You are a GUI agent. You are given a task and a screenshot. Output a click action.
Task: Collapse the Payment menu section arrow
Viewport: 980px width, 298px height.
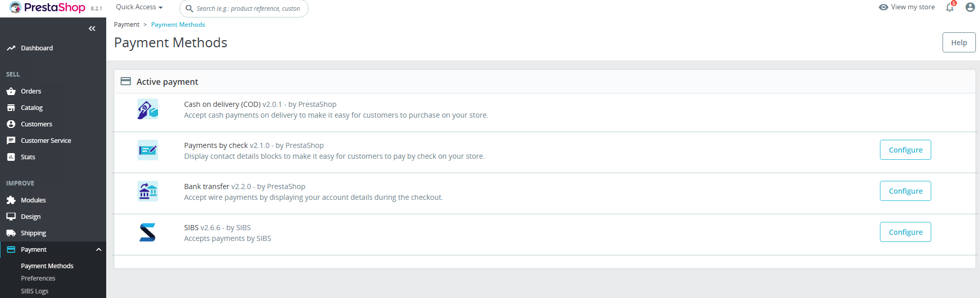tap(99, 250)
